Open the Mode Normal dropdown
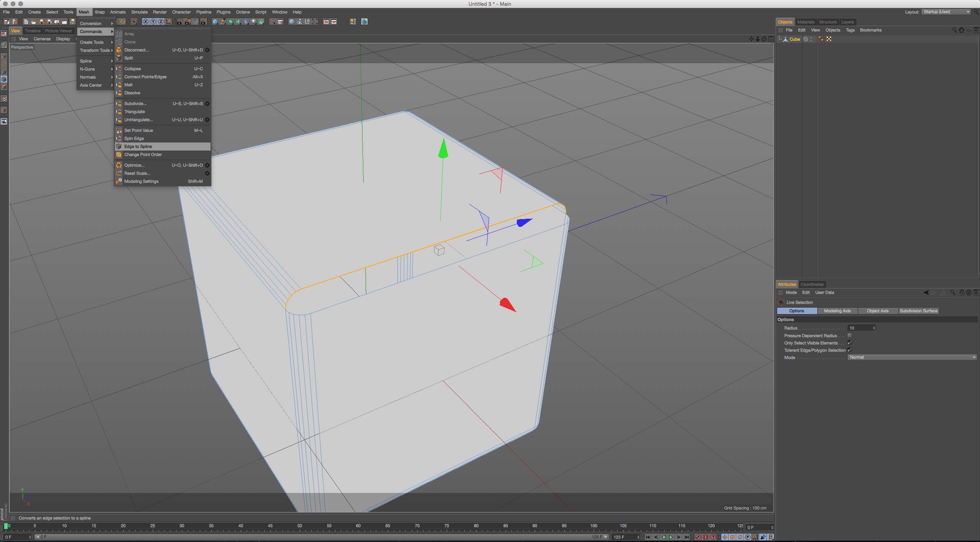The image size is (980, 542). [x=912, y=357]
